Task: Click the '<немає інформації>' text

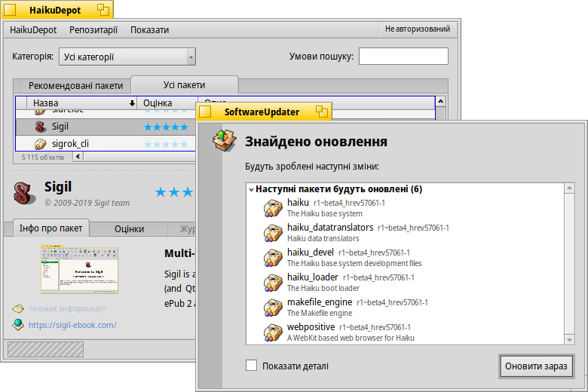Action: 68,308
